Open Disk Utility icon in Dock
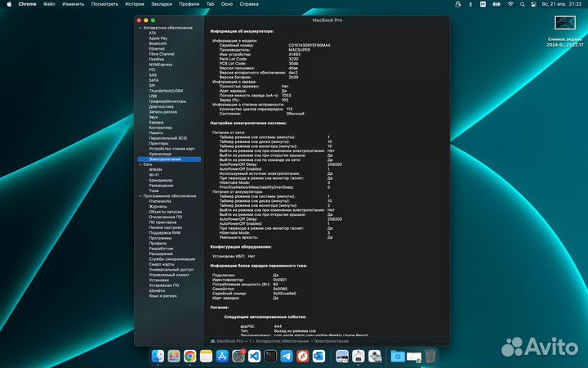The image size is (588, 368). coord(375,356)
